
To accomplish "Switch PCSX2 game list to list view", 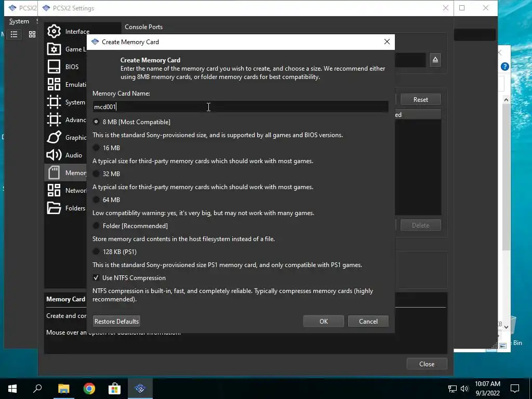I will [x=14, y=34].
